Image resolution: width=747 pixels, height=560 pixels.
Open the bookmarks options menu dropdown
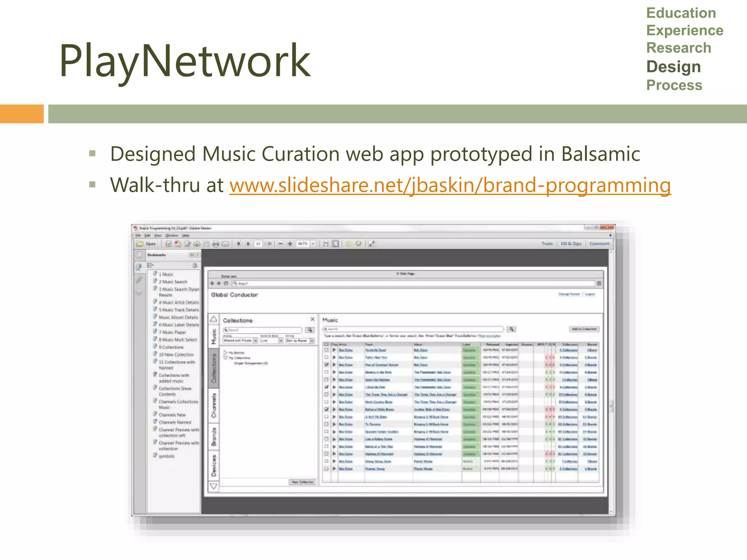(150, 265)
